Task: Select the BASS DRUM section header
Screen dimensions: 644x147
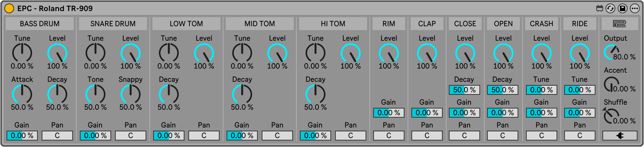Action: tap(40, 24)
